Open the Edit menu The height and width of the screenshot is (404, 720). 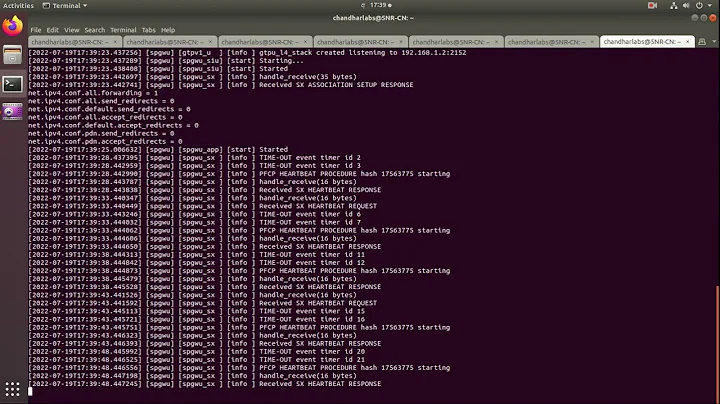coord(52,30)
